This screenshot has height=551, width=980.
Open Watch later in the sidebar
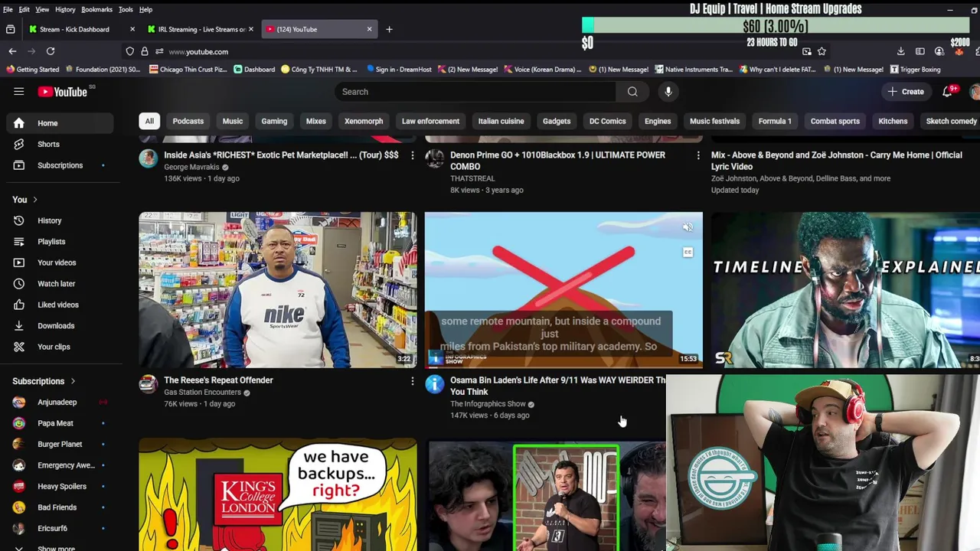[60, 284]
